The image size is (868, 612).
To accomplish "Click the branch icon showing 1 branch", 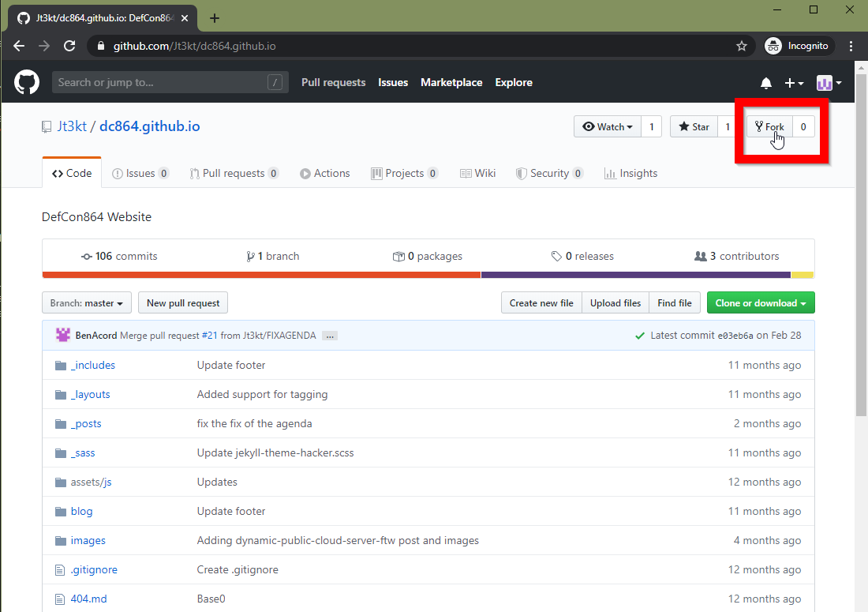I will [249, 256].
